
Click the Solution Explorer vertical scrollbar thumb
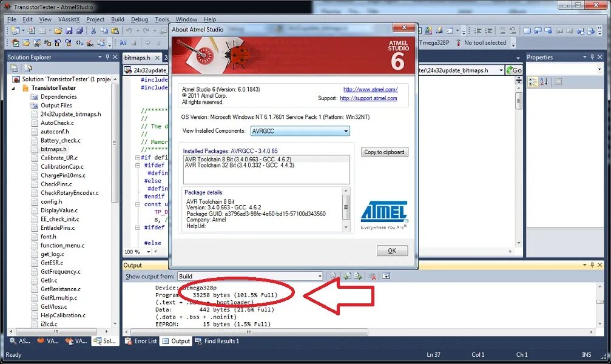click(x=115, y=143)
